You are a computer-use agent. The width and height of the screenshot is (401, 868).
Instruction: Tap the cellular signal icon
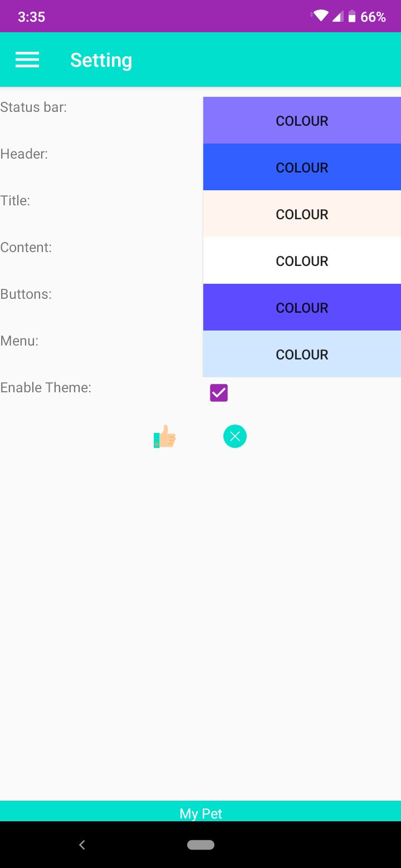pyautogui.click(x=338, y=17)
